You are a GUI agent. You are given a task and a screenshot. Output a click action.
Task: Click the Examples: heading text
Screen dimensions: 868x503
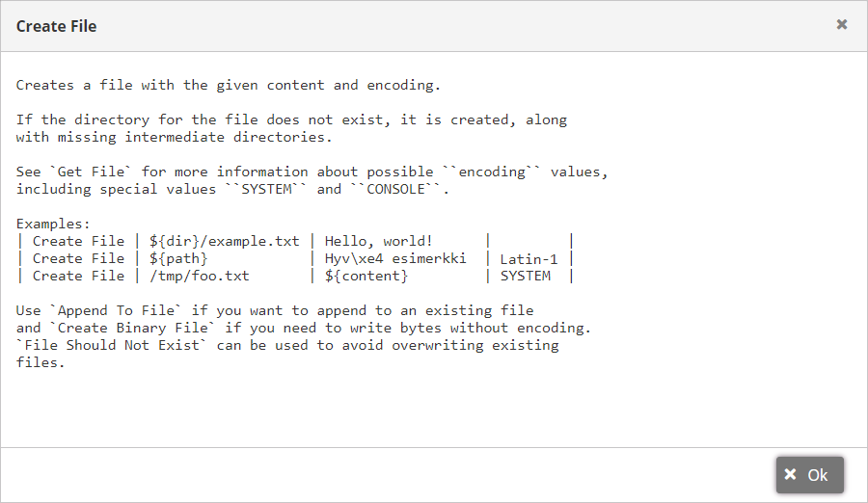(x=53, y=225)
